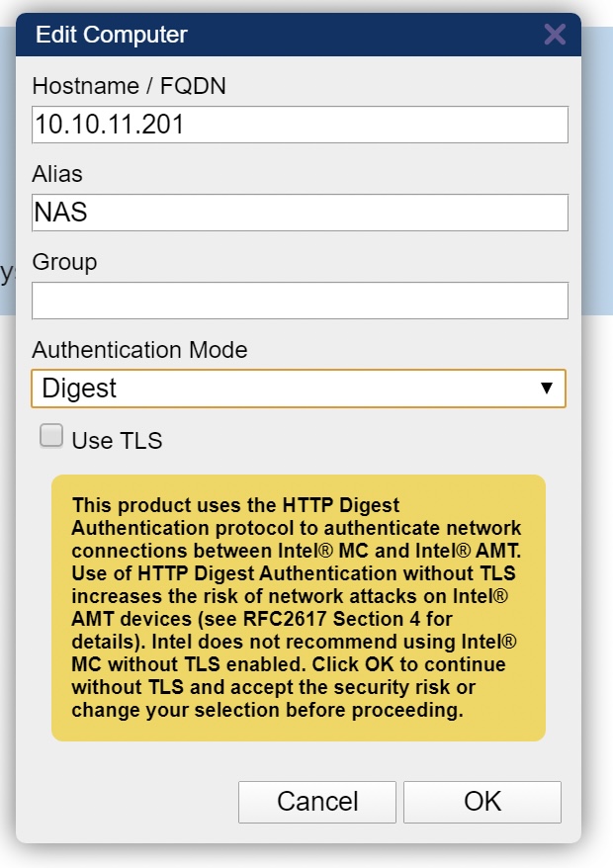The width and height of the screenshot is (613, 868).
Task: Click the Hostname / FQDN input field
Action: [x=301, y=125]
